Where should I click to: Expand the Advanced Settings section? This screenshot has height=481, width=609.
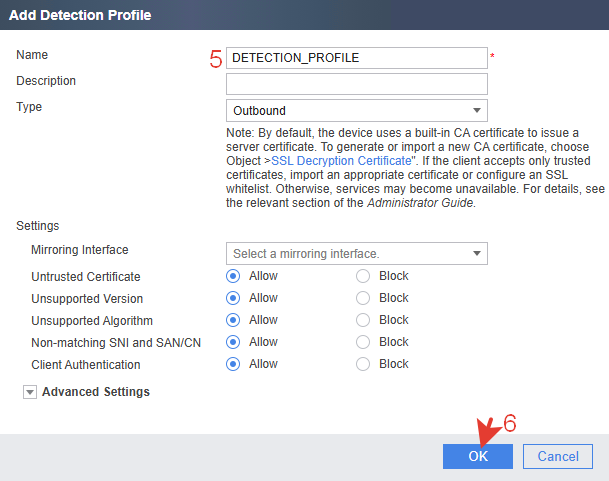(30, 392)
